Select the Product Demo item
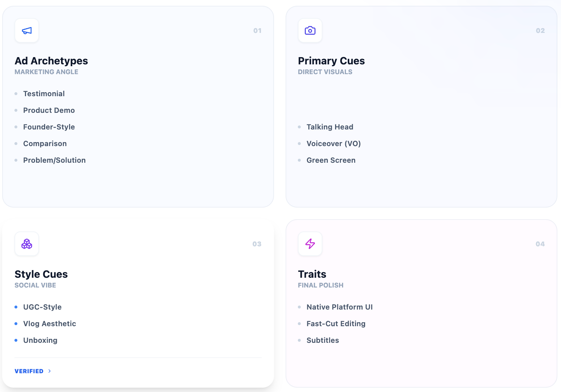Image resolution: width=561 pixels, height=392 pixels. click(49, 110)
